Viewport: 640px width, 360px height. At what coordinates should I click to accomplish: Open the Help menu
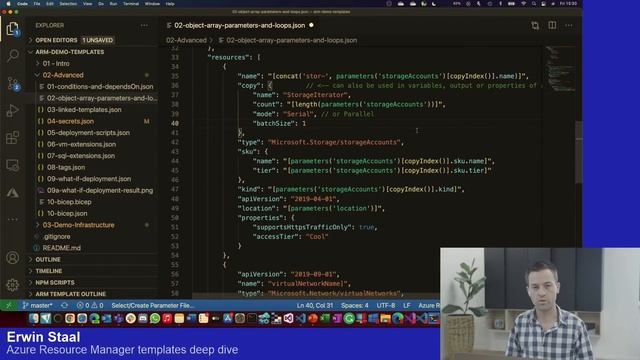coord(170,4)
